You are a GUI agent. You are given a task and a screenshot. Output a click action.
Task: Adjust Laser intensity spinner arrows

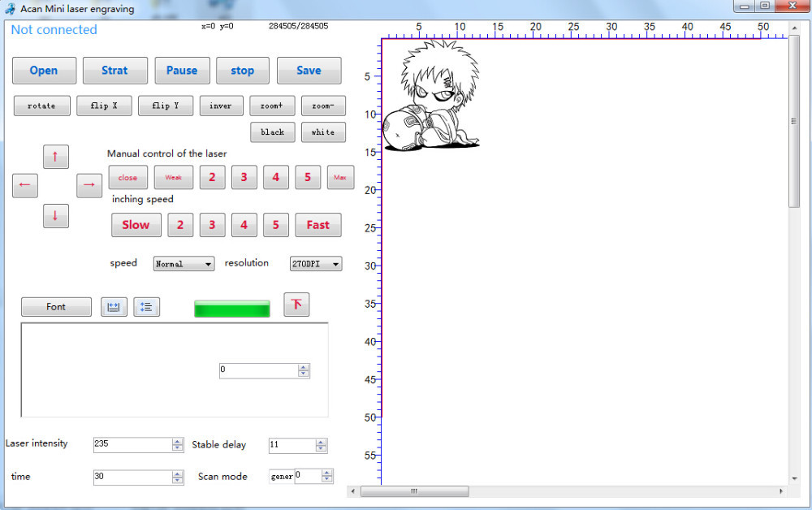pos(178,445)
